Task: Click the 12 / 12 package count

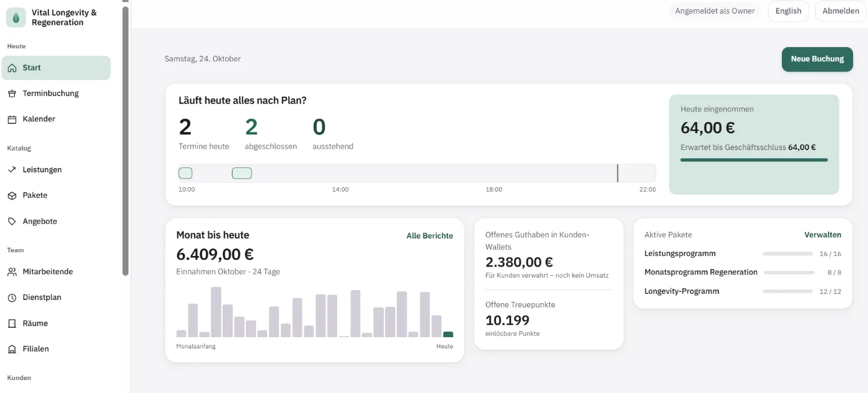Action: pyautogui.click(x=830, y=292)
